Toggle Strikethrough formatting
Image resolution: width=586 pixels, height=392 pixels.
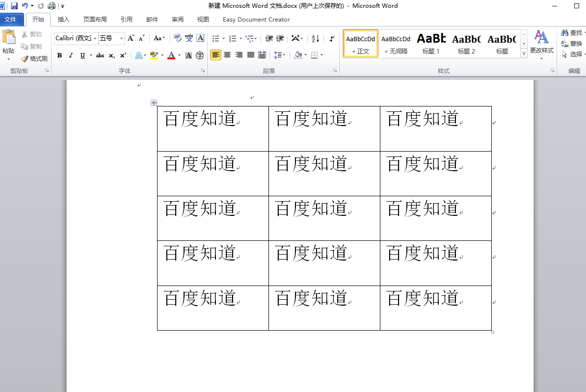(x=100, y=55)
